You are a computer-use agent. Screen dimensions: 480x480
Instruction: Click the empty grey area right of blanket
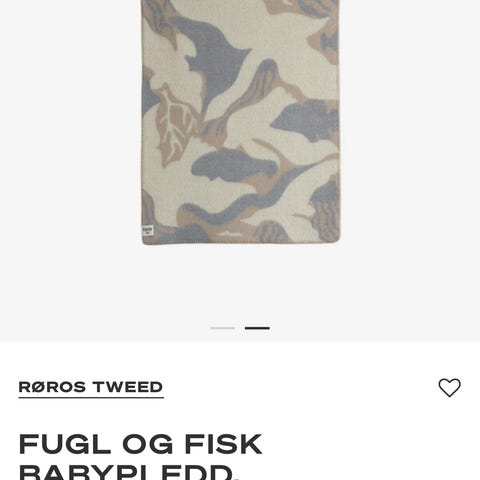tap(410, 133)
